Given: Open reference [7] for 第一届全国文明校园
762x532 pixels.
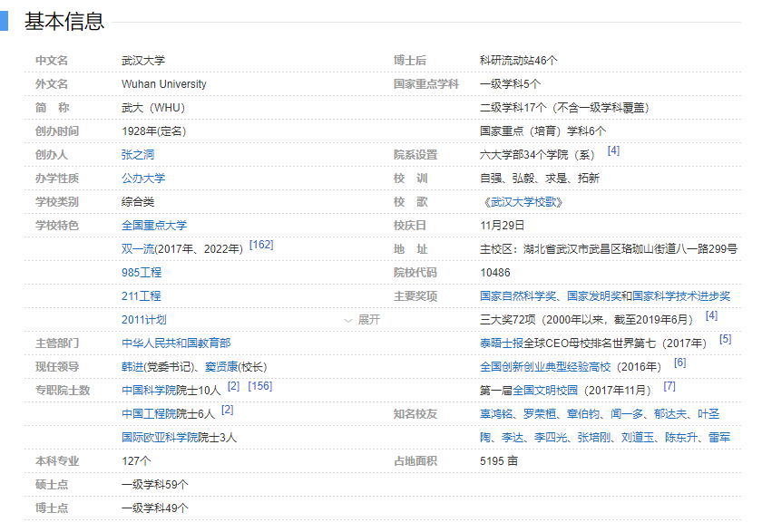Looking at the screenshot, I should 669,389.
